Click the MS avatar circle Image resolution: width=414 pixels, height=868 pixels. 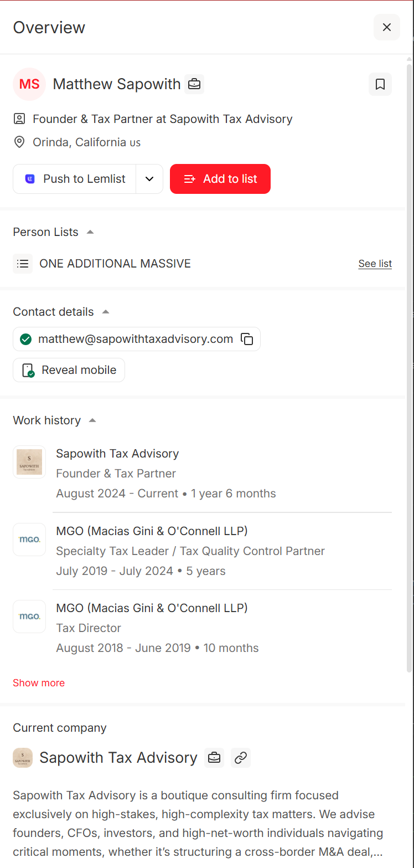(x=29, y=84)
